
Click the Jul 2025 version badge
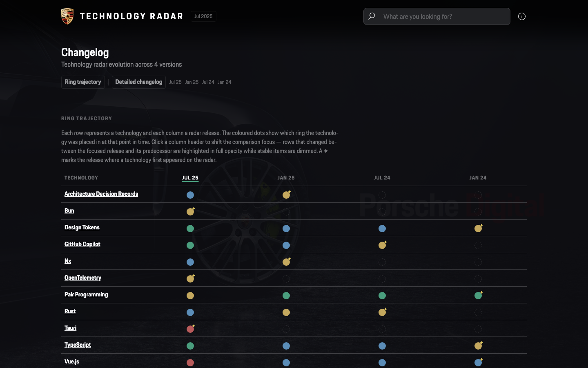coord(203,16)
